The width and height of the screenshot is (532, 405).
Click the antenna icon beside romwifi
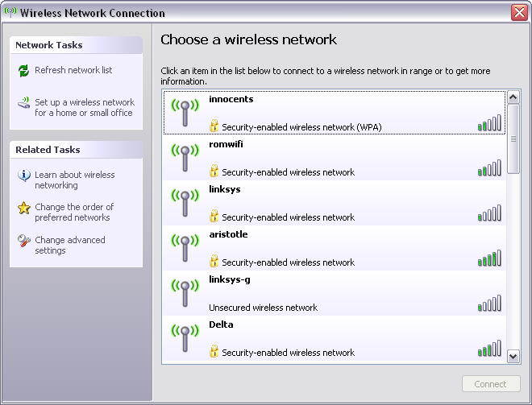coord(185,158)
